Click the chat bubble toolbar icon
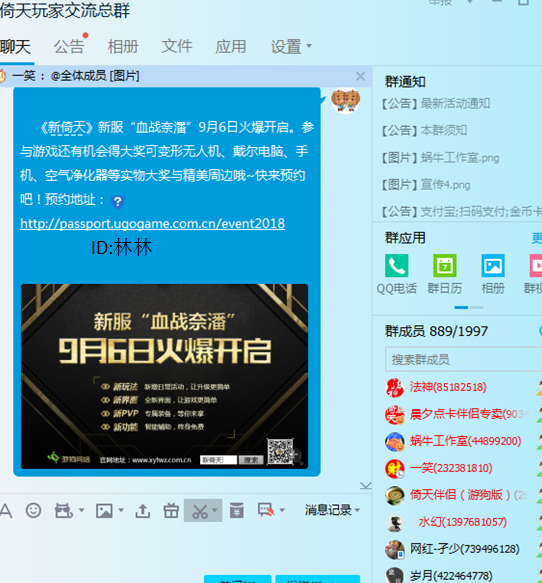This screenshot has height=583, width=542. pyautogui.click(x=266, y=510)
